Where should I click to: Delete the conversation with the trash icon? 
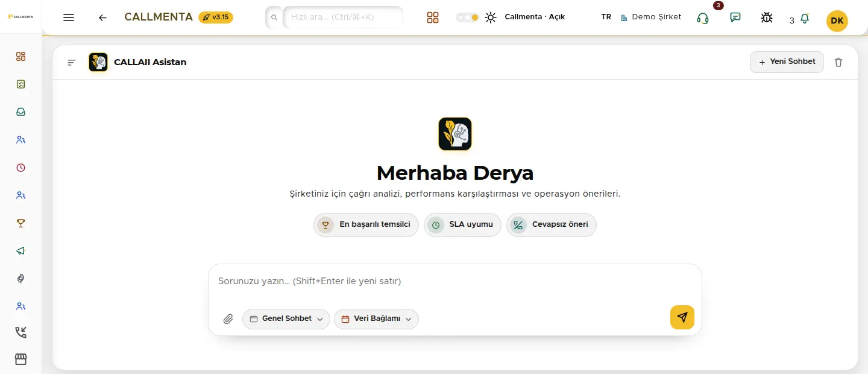click(x=838, y=62)
